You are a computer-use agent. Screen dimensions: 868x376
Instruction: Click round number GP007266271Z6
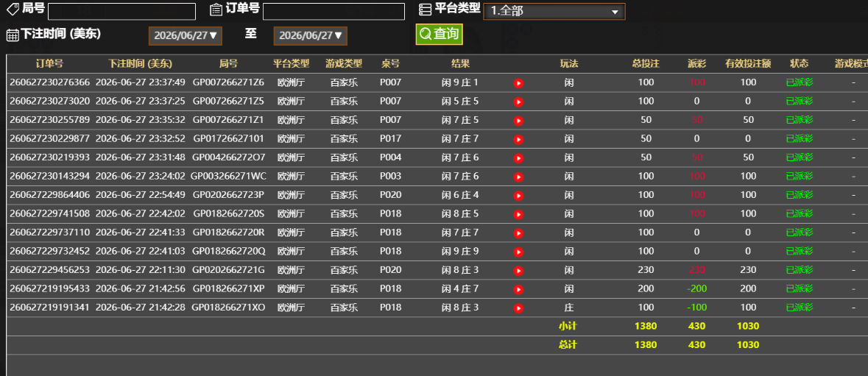(x=229, y=82)
